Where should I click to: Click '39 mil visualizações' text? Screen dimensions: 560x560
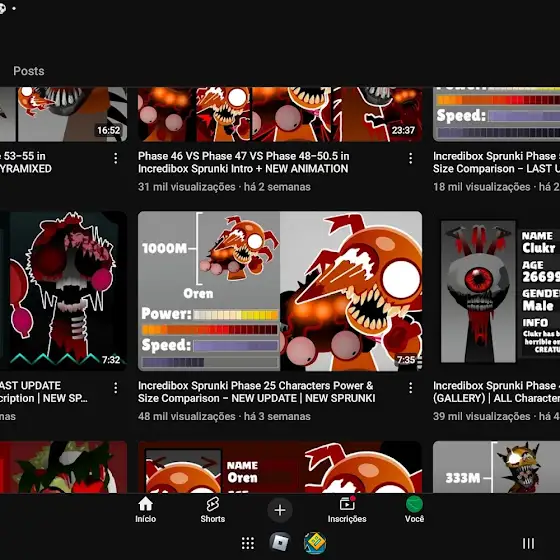(481, 416)
